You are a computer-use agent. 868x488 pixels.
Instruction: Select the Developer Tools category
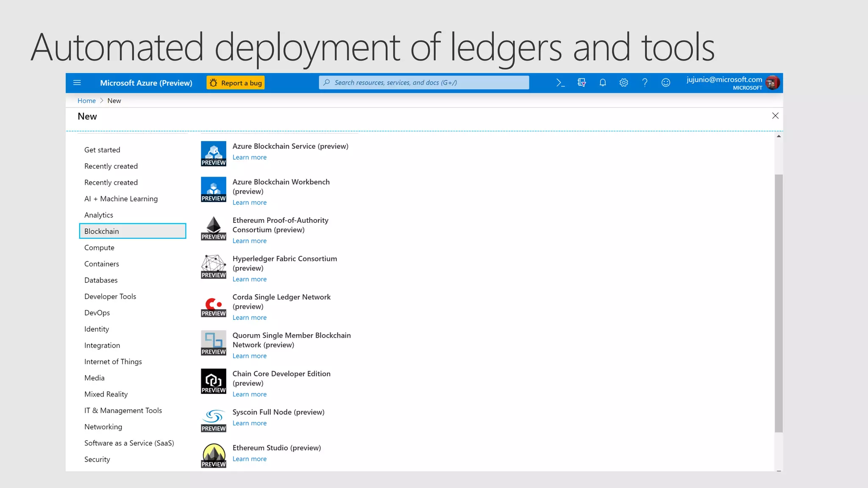click(x=110, y=297)
